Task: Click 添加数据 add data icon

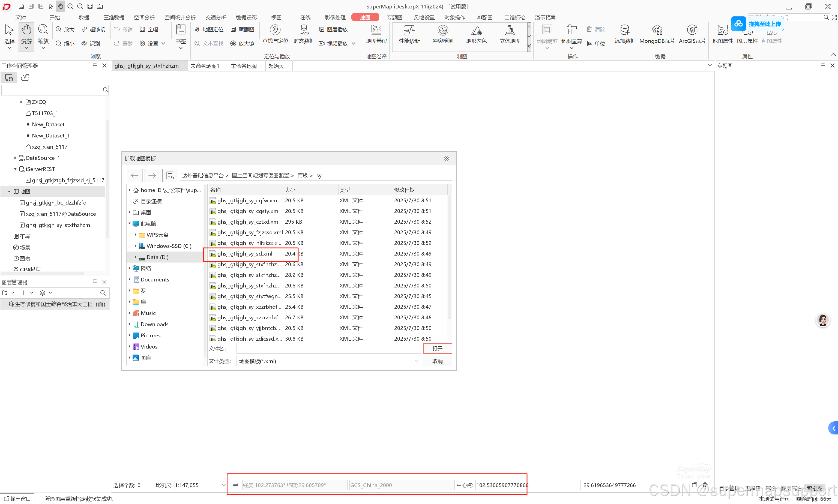Action: [625, 34]
